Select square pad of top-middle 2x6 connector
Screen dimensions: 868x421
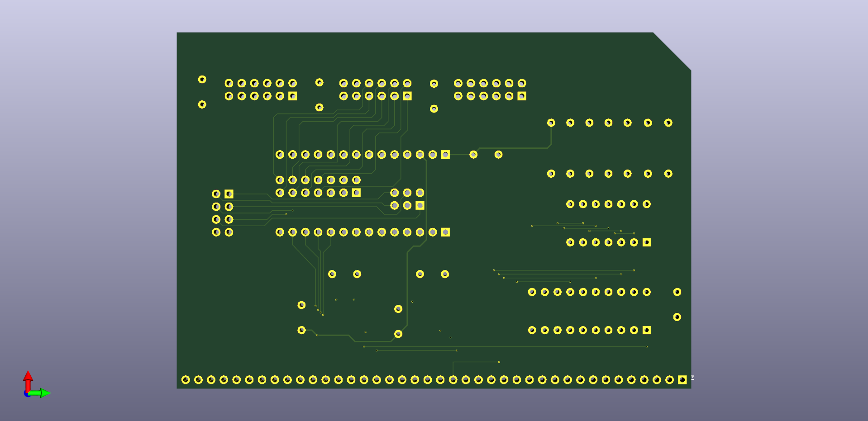[407, 96]
